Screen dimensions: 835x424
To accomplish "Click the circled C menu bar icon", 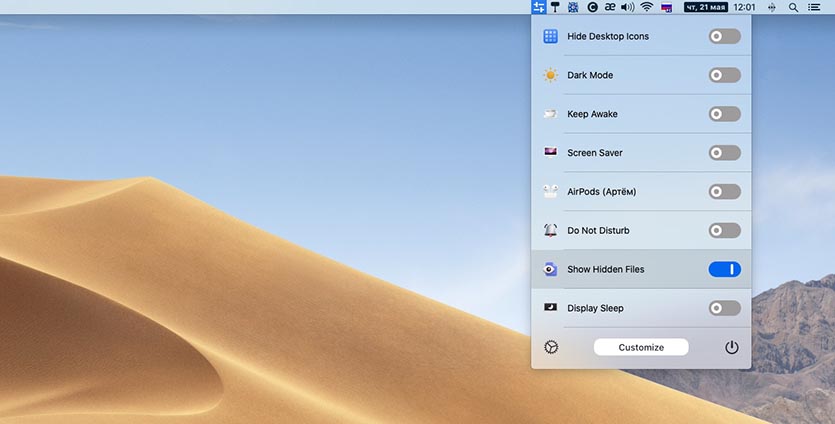I will coord(592,7).
